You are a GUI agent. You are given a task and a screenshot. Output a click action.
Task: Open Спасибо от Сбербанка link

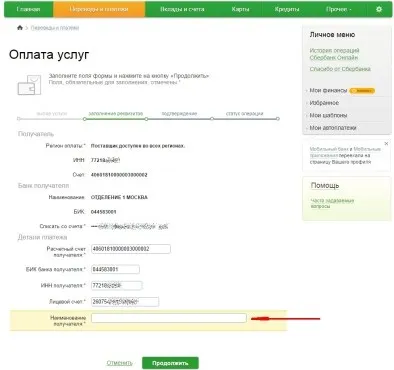(340, 69)
